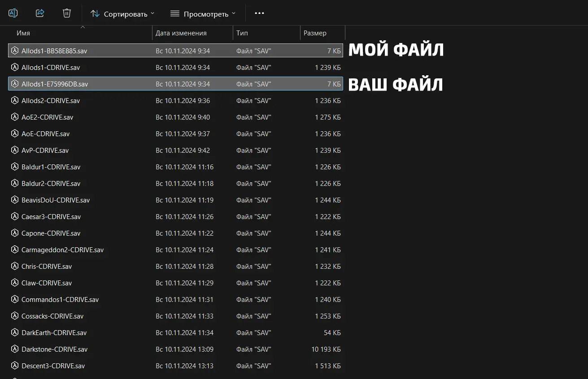Click file icon of Cossacks-CDRIVE.sav
This screenshot has height=379, width=588.
14,316
